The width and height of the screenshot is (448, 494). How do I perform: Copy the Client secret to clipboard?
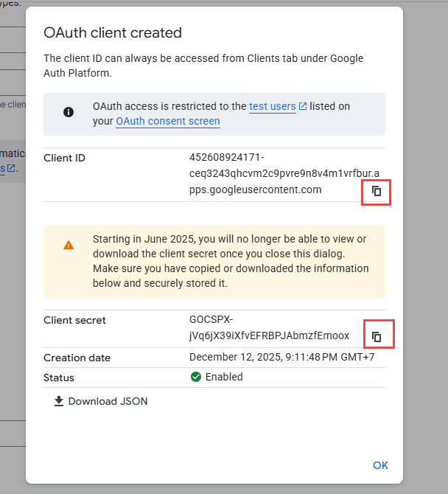(377, 336)
